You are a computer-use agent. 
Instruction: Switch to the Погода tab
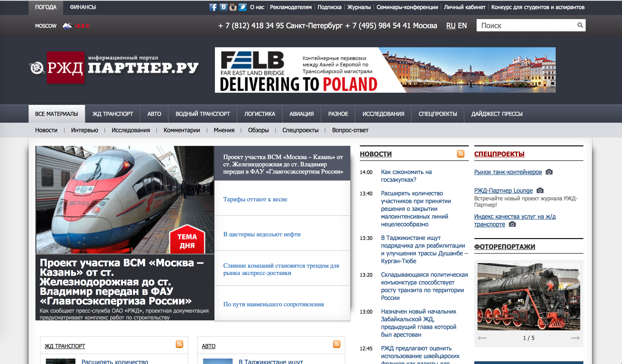coord(46,7)
